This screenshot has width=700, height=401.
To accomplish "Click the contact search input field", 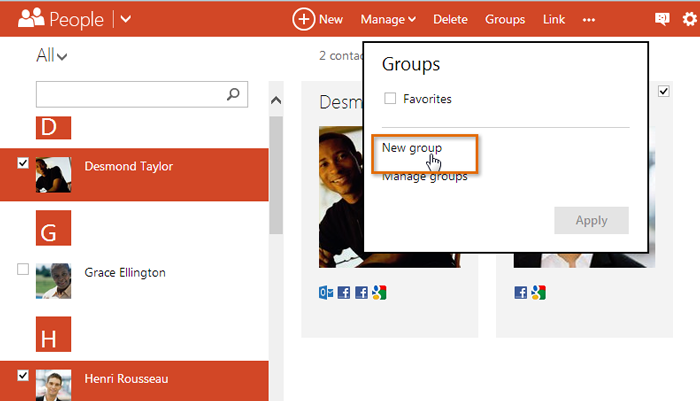I will pyautogui.click(x=142, y=94).
